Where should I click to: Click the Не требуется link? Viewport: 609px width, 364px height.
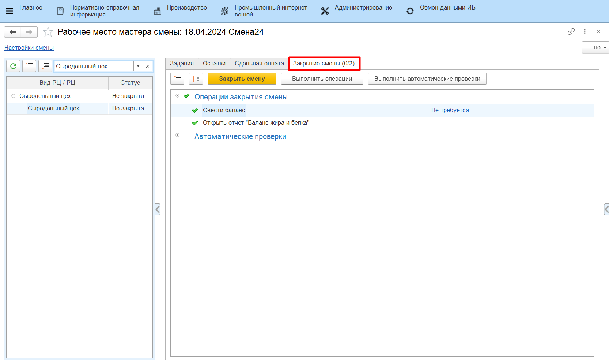[x=450, y=110]
